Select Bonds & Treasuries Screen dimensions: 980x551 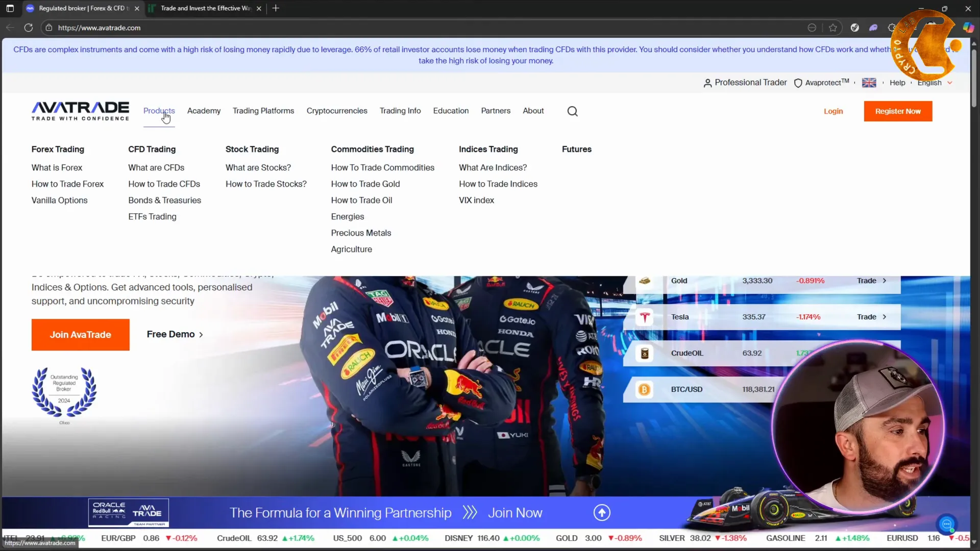pos(164,200)
